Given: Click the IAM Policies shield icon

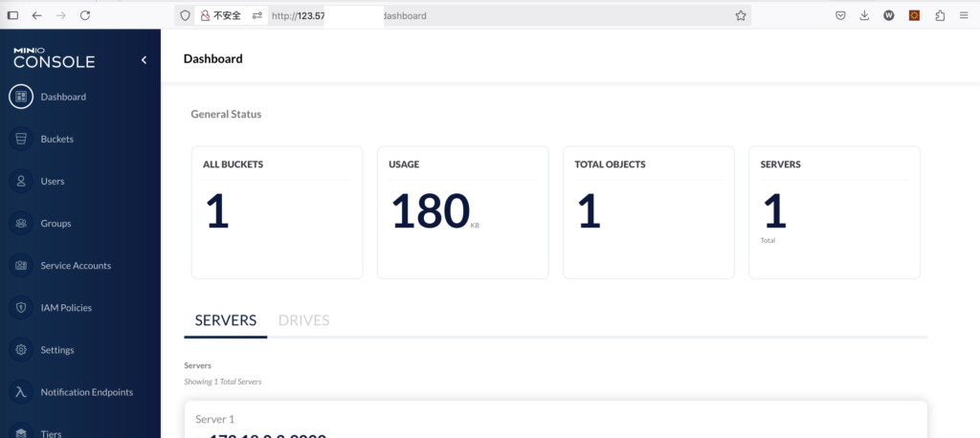Looking at the screenshot, I should 21,307.
